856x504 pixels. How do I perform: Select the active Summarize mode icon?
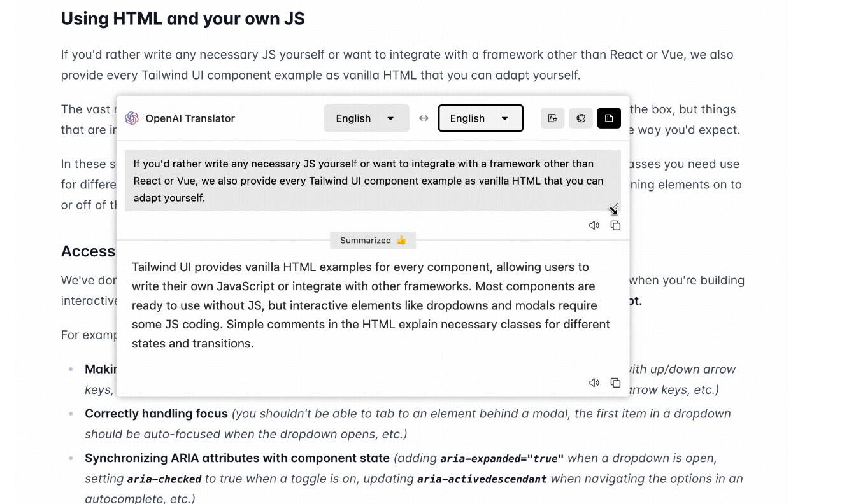609,118
